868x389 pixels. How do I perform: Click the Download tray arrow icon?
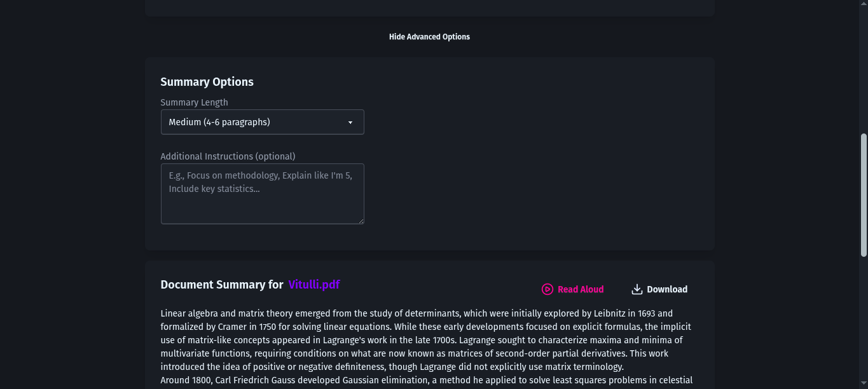637,289
